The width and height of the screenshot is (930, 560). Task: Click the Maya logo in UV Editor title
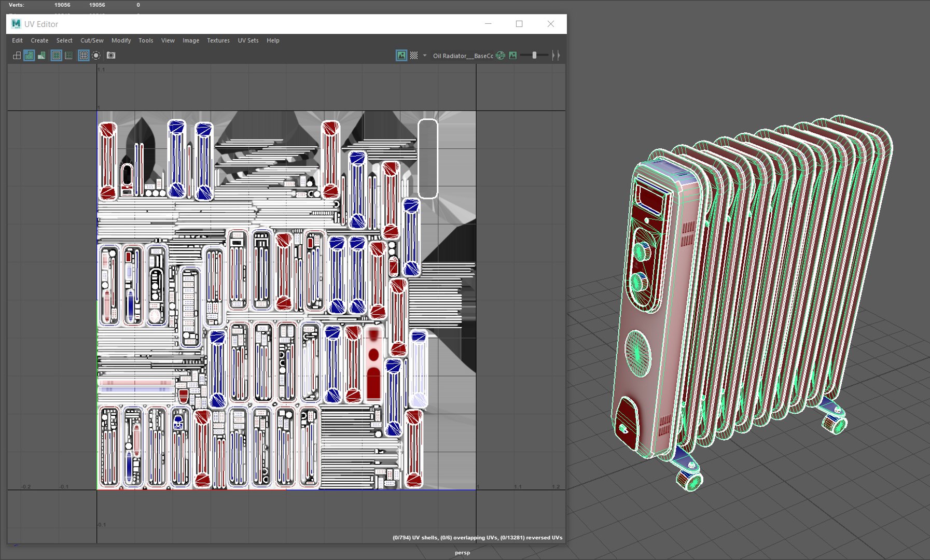16,24
